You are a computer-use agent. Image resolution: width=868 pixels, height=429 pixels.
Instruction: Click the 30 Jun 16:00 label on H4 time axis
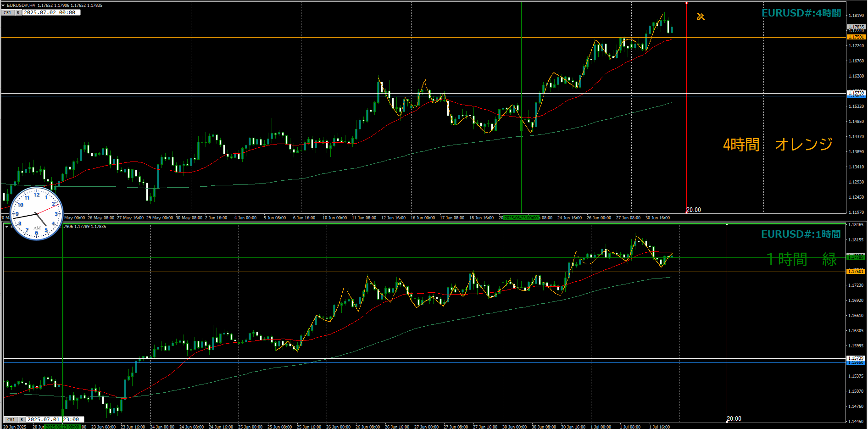(657, 218)
